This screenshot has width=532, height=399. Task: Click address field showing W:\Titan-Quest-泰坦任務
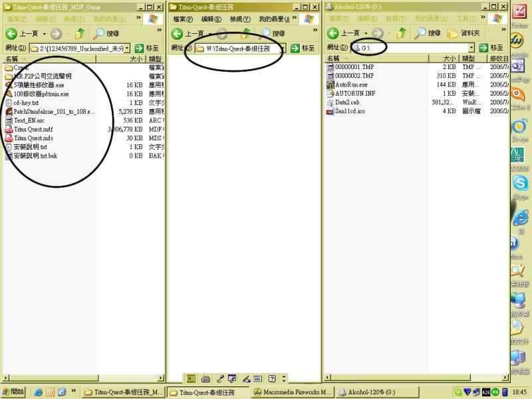[x=241, y=48]
